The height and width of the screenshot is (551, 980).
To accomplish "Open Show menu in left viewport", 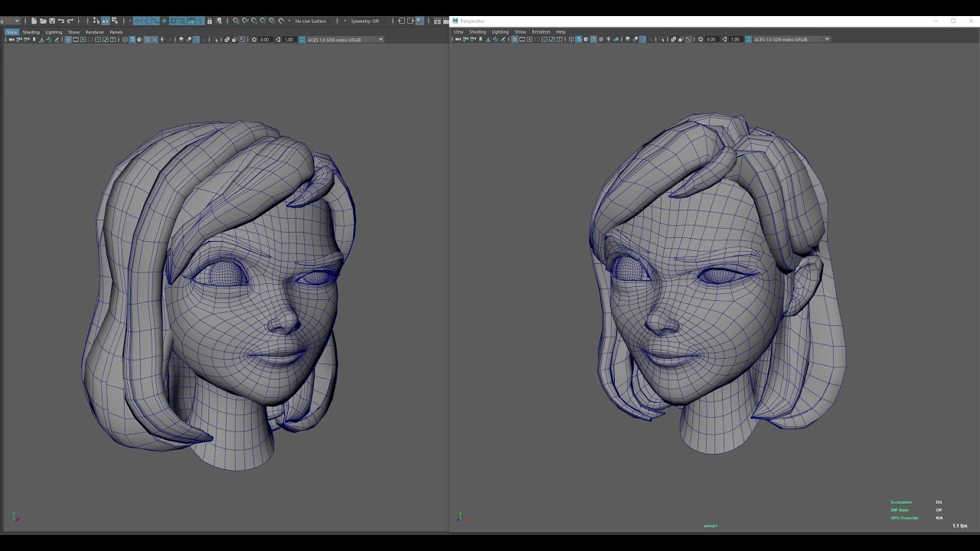I will (x=73, y=32).
